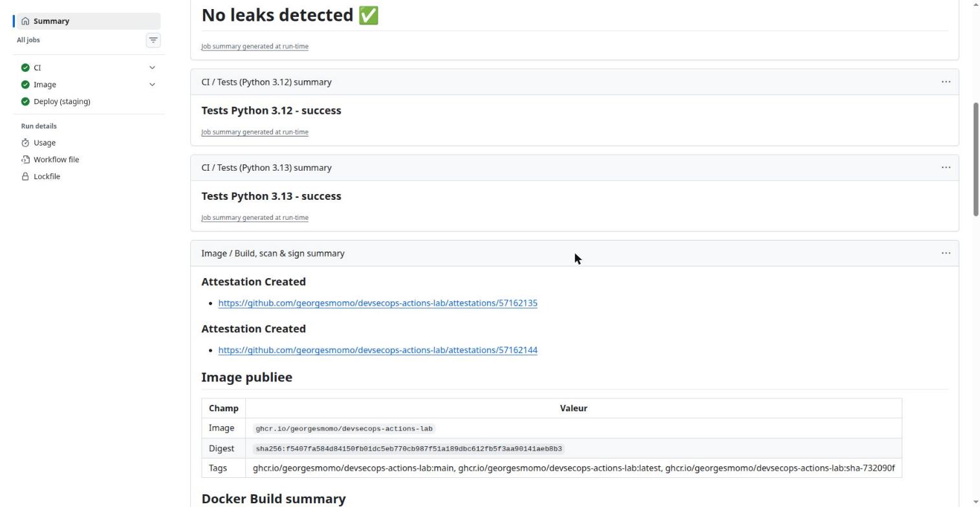Open options menu for Tests (Python 3.13) summary
Viewport: 980px width, 507px height.
(946, 167)
